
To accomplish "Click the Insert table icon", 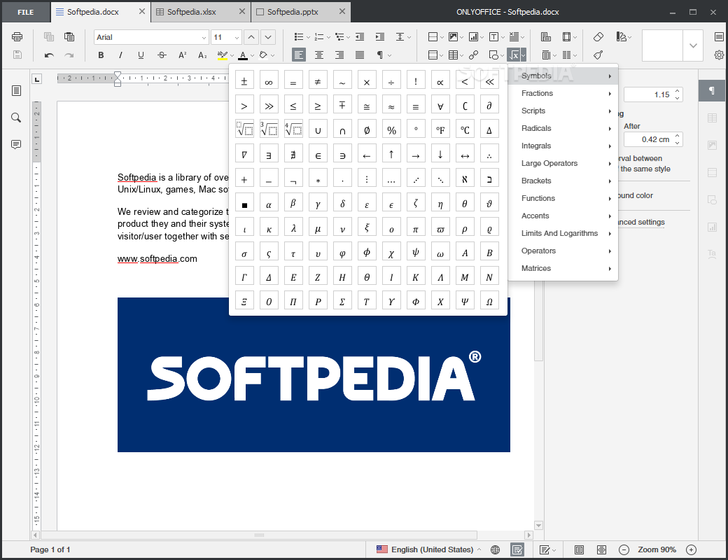I will [453, 55].
